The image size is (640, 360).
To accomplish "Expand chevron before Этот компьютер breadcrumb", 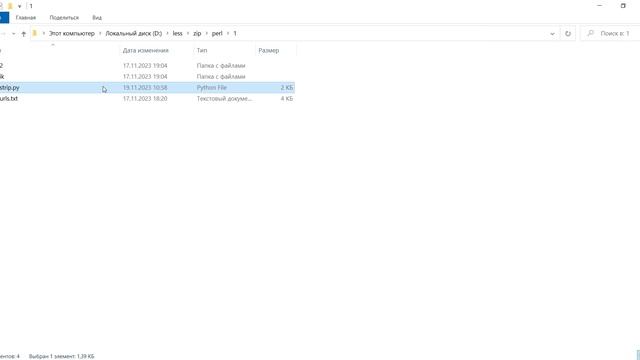I will (44, 33).
